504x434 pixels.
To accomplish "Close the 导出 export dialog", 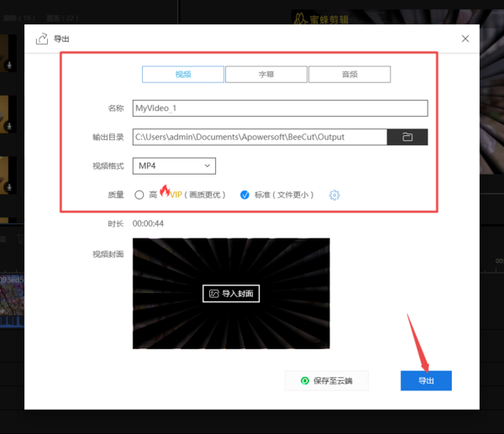I will [x=465, y=39].
